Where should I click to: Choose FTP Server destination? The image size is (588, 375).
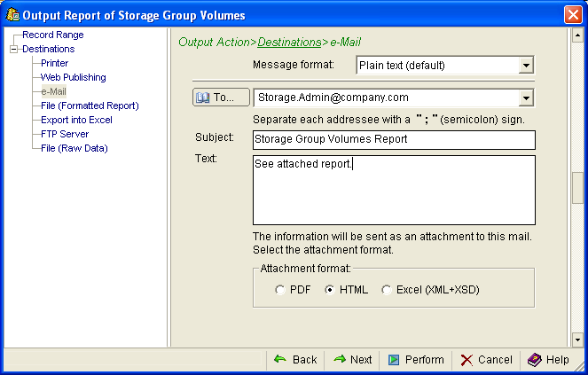[65, 134]
